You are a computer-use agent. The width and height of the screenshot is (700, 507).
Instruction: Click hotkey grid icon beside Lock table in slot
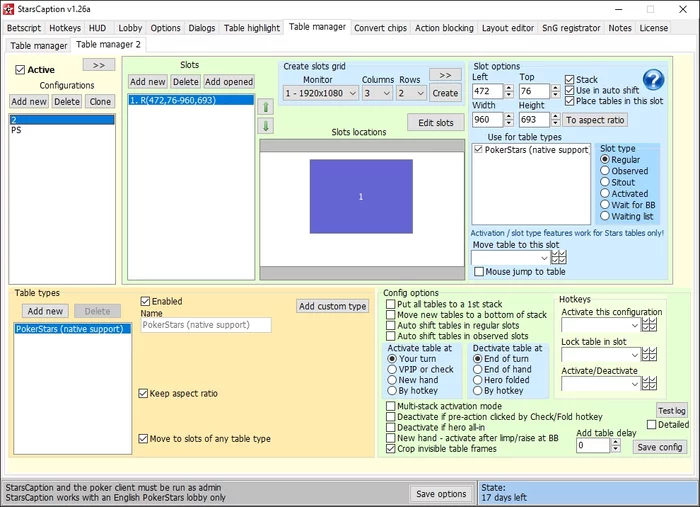[649, 355]
